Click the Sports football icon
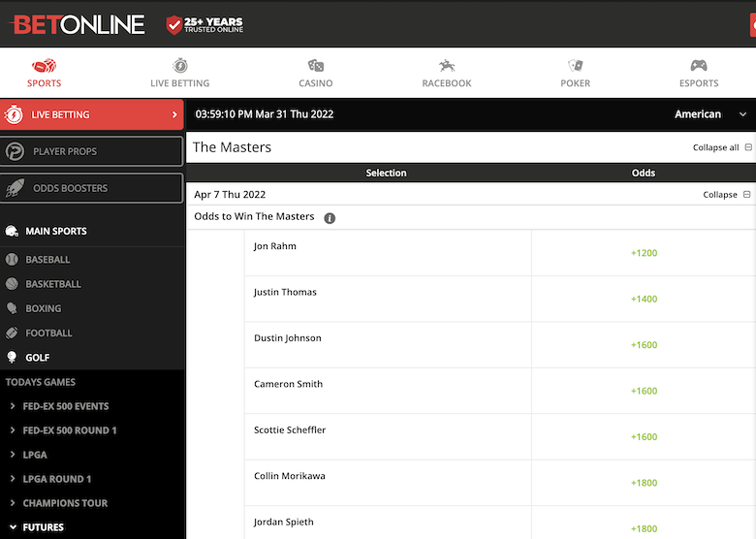 tap(44, 66)
